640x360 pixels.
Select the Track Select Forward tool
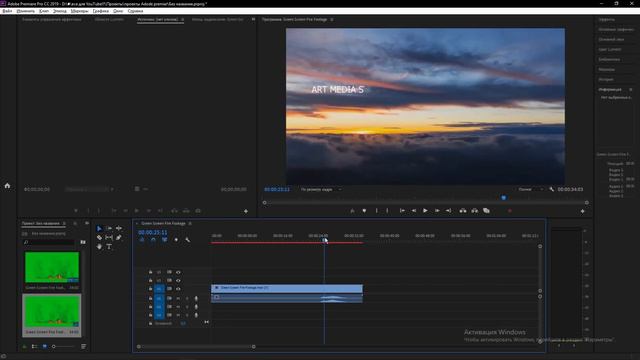click(109, 229)
